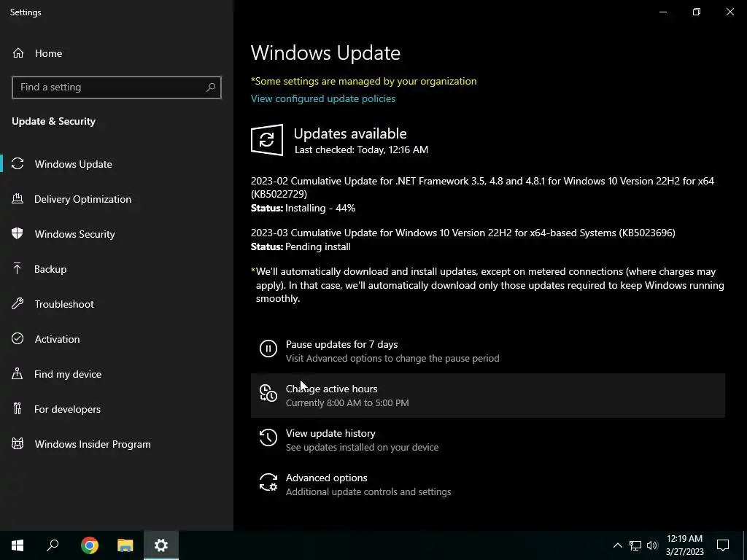Viewport: 747px width, 560px height.
Task: Click inside the Find a setting box
Action: [117, 87]
